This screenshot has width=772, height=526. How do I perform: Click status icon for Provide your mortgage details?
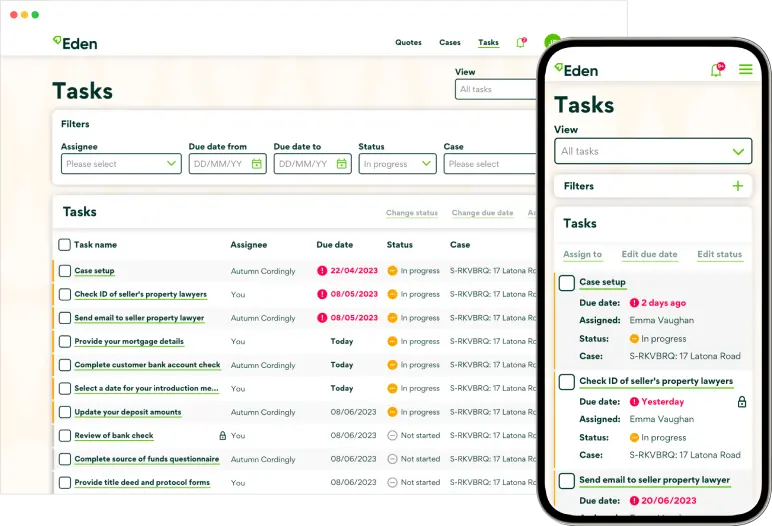(392, 341)
